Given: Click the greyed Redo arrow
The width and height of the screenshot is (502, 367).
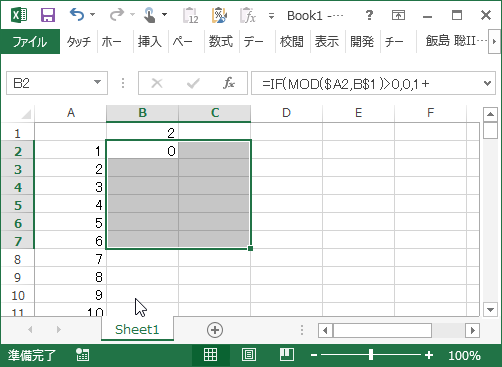Looking at the screenshot, I should [x=117, y=15].
